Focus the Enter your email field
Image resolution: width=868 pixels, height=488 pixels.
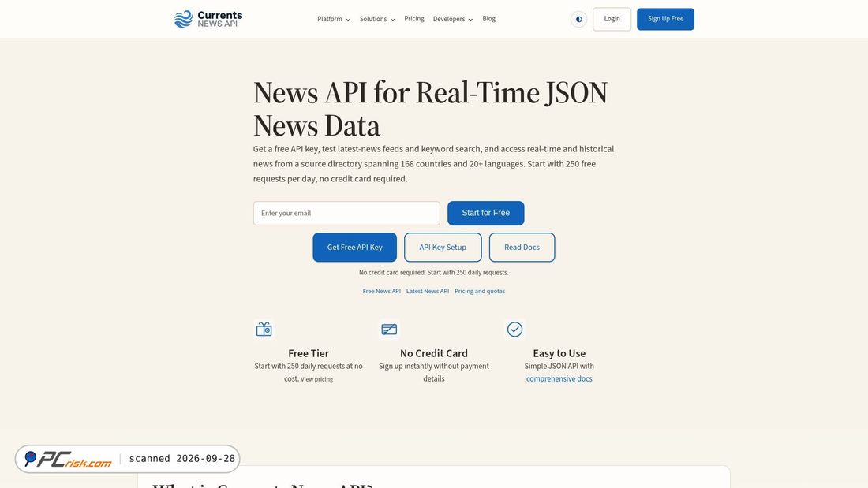(346, 213)
